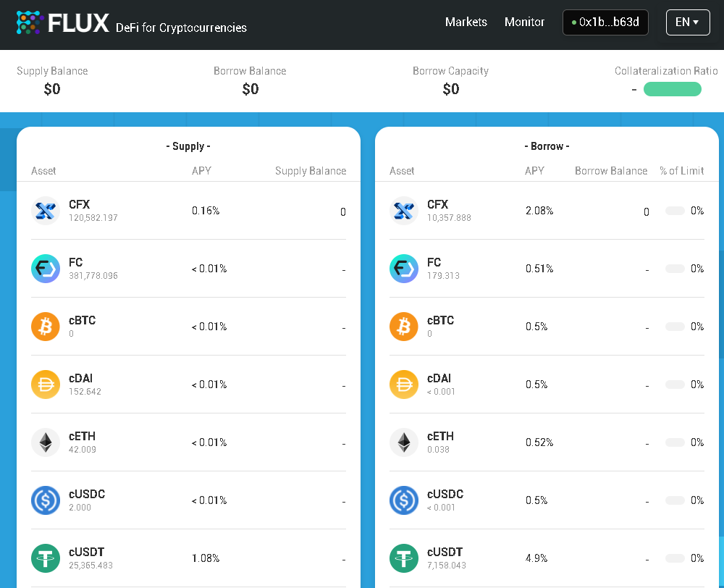
Task: Click the cUSDT Tether icon under Borrow
Action: (404, 558)
